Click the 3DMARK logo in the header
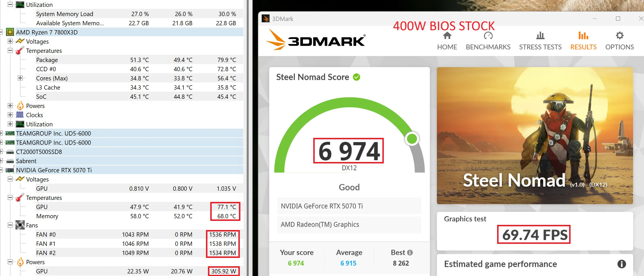 (x=316, y=40)
